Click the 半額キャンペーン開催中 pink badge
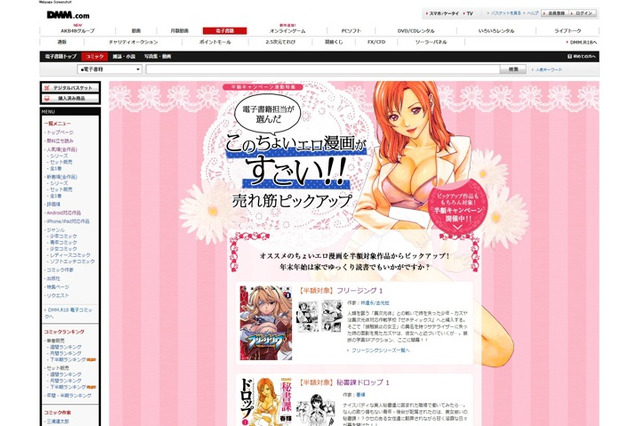 (458, 208)
